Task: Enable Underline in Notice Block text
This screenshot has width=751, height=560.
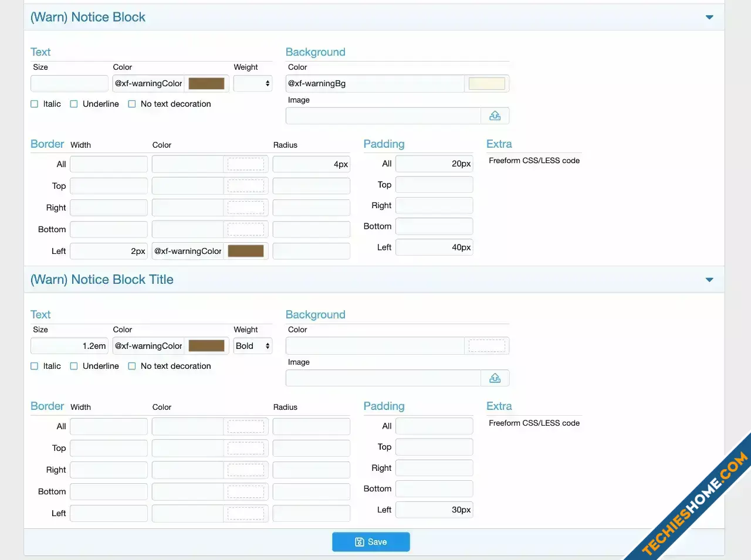Action: click(74, 104)
